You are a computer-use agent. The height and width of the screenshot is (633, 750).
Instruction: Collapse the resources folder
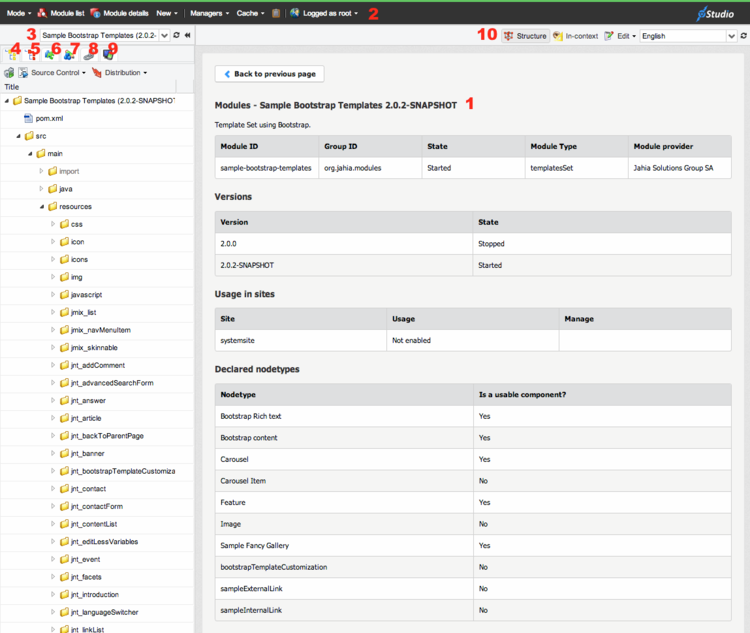(x=42, y=206)
